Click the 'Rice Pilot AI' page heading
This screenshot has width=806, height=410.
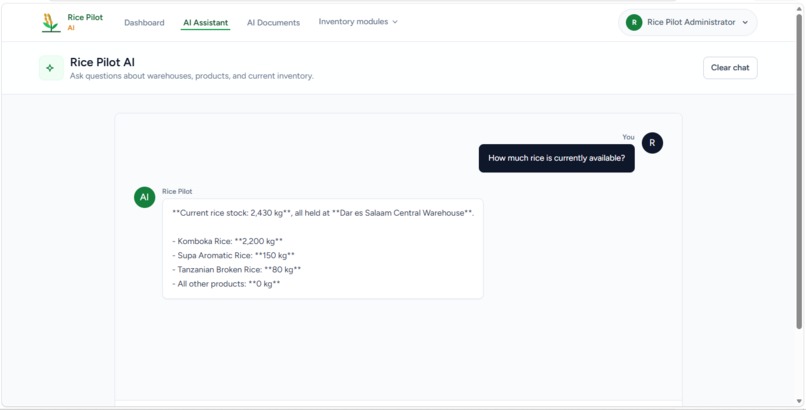(102, 63)
